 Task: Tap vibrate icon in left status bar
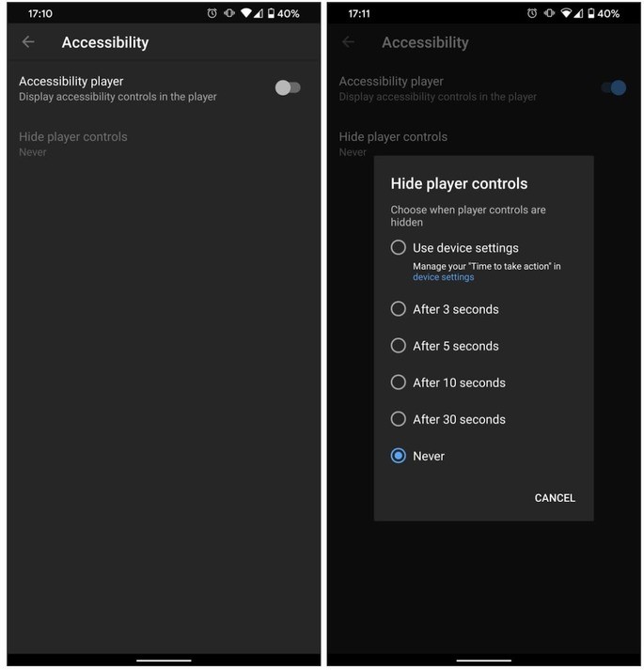click(x=229, y=13)
